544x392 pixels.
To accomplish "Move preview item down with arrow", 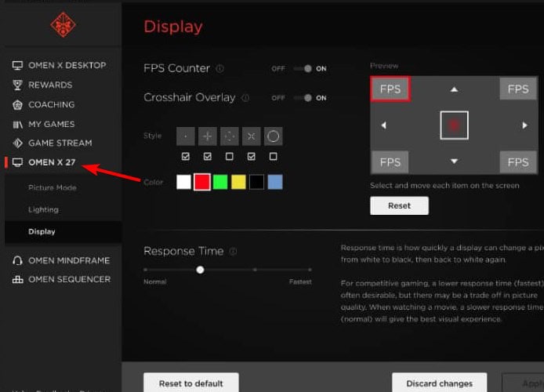I will coord(454,162).
